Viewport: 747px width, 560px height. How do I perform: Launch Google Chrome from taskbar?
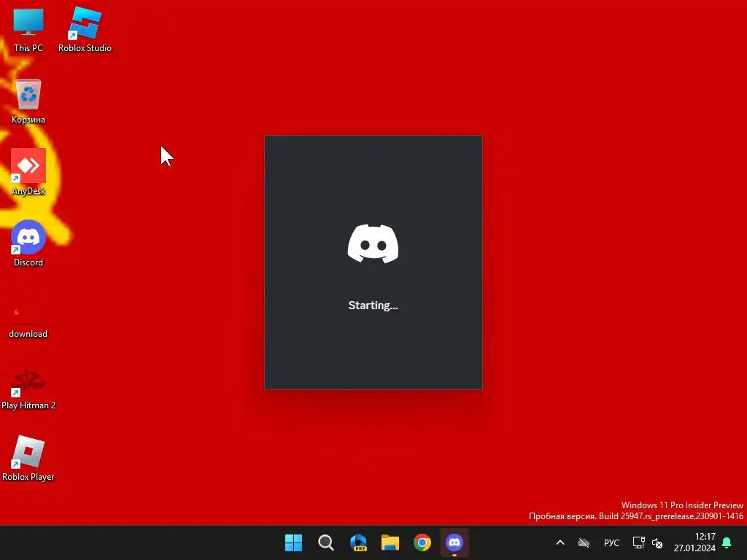point(422,542)
